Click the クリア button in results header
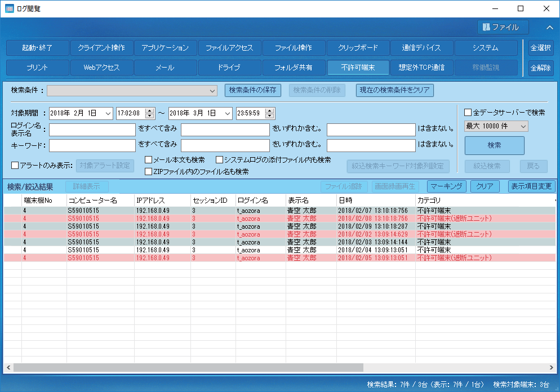 click(x=485, y=186)
